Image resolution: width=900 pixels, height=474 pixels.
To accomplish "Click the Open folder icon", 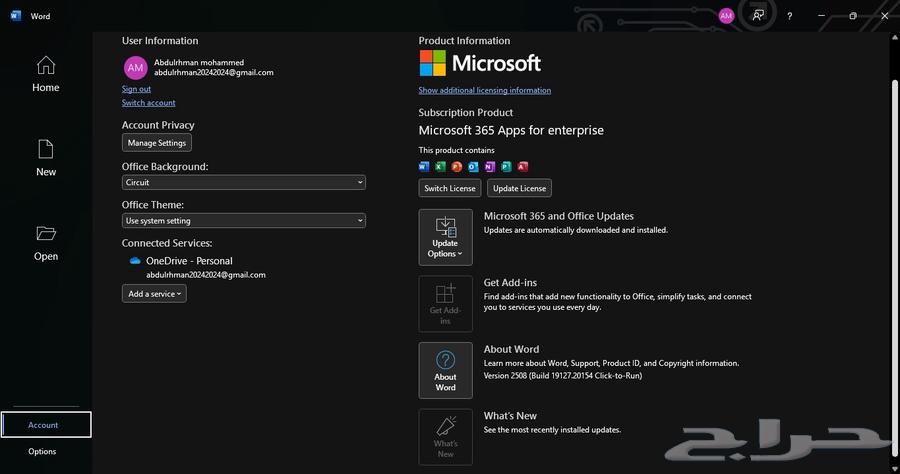I will (46, 234).
